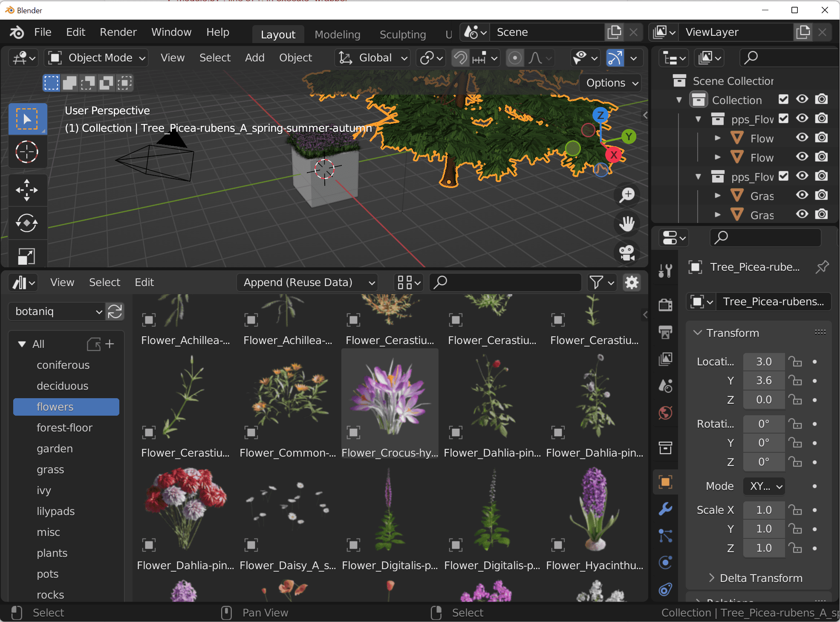Click the Scene name field
The image size is (840, 622).
click(547, 32)
